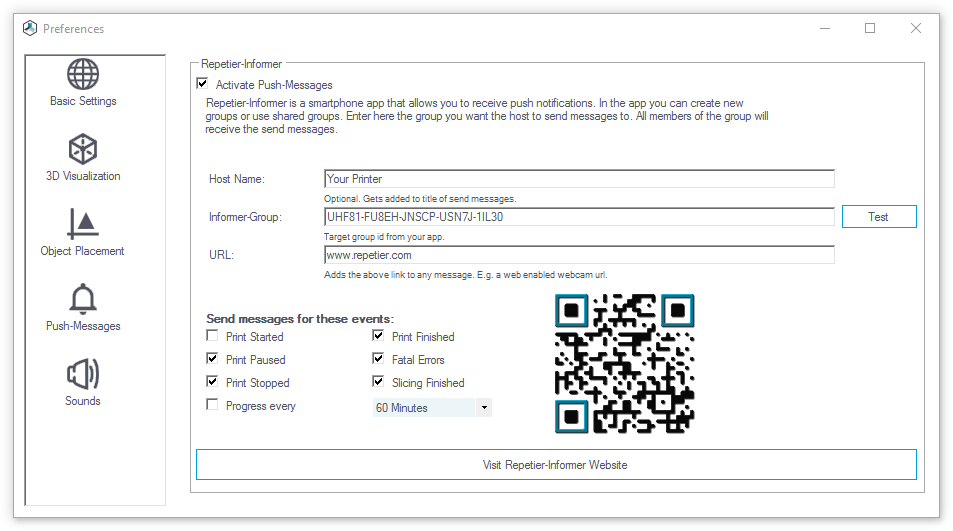This screenshot has height=531, width=953.
Task: Click the Repetier-Informer description paragraph
Action: point(487,116)
